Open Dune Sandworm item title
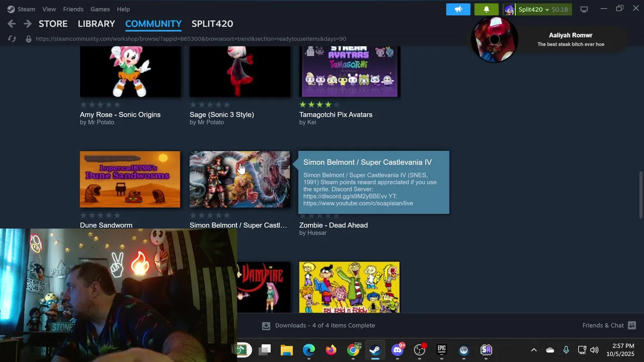644x362 pixels. (106, 225)
